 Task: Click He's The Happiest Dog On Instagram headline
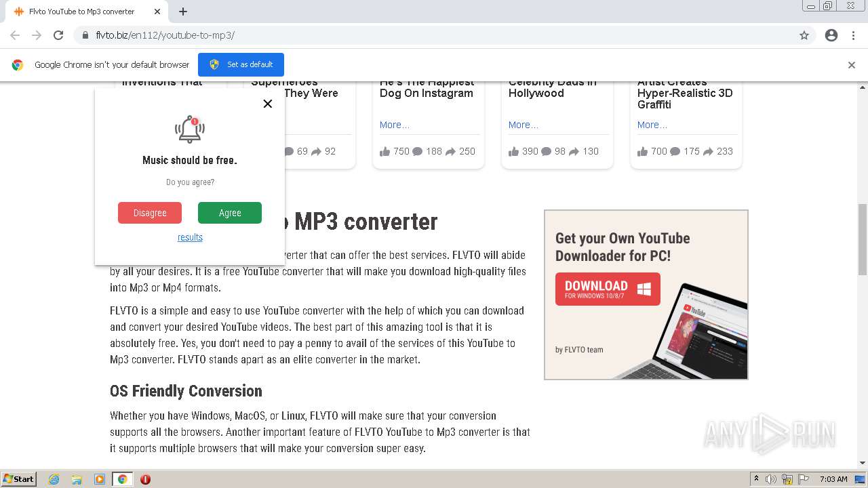click(x=427, y=88)
